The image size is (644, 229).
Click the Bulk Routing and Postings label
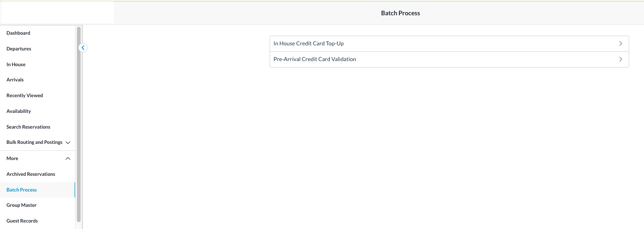coord(34,142)
